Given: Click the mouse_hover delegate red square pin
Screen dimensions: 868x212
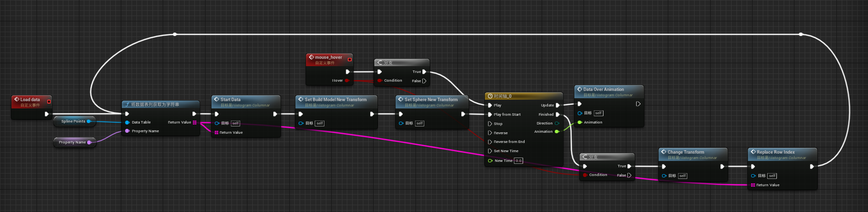Looking at the screenshot, I should click(x=349, y=59).
